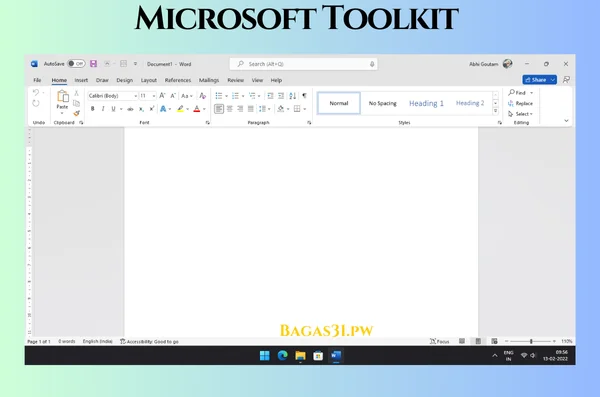Viewport: 600px width, 397px height.
Task: Open the File menu tab
Action: point(37,80)
